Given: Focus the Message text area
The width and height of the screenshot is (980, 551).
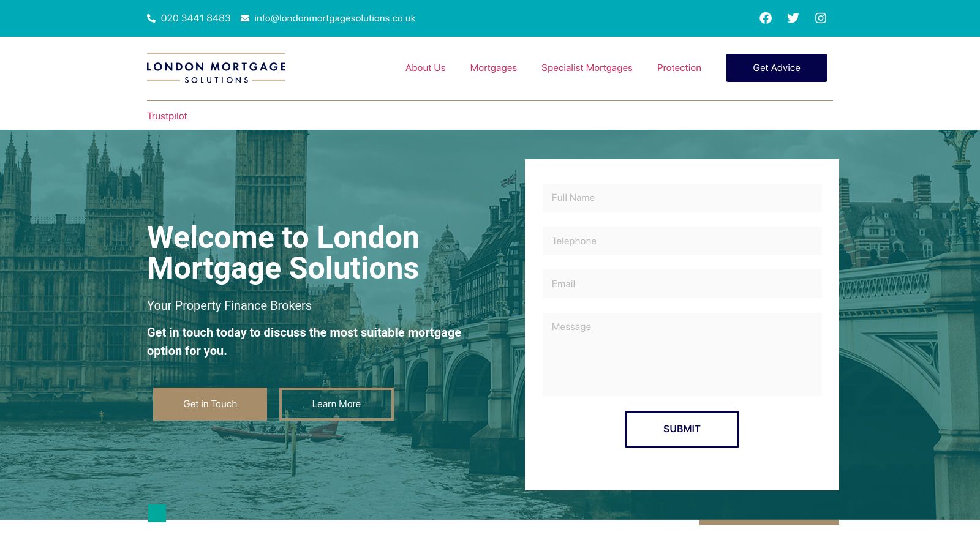Looking at the screenshot, I should point(682,354).
